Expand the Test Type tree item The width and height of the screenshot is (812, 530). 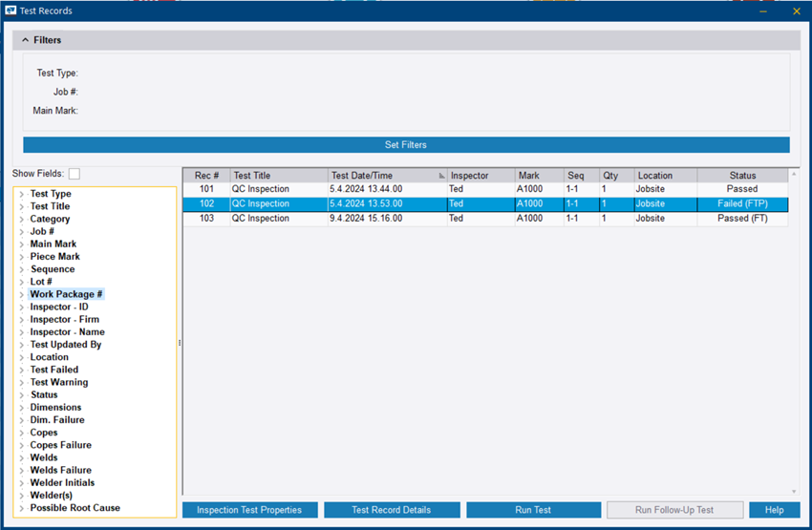21,194
